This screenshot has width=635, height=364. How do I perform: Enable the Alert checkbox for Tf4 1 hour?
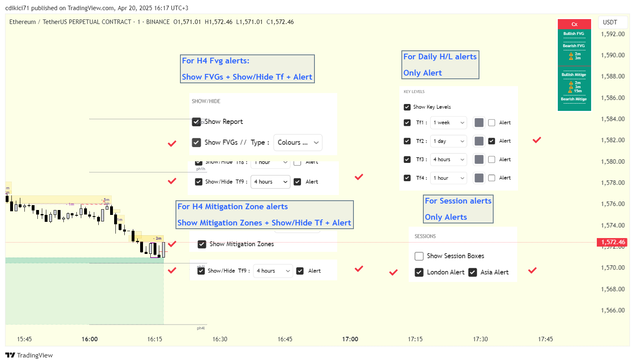point(492,178)
